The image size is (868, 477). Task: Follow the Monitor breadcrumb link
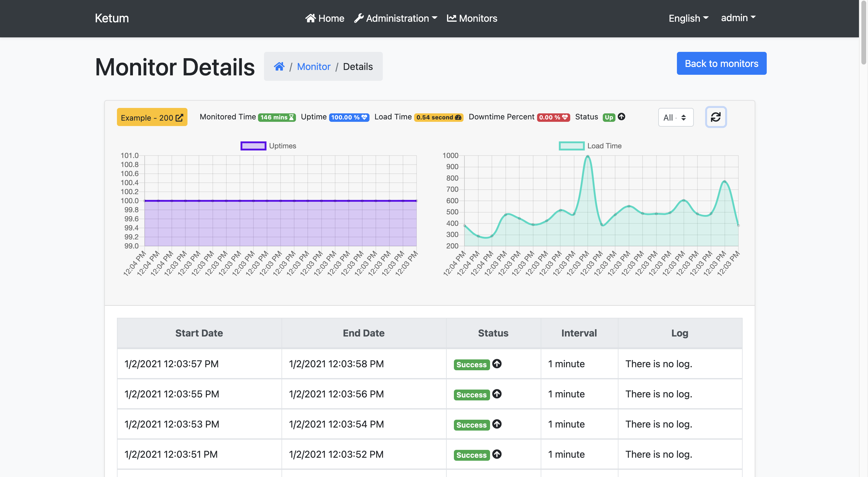(313, 66)
